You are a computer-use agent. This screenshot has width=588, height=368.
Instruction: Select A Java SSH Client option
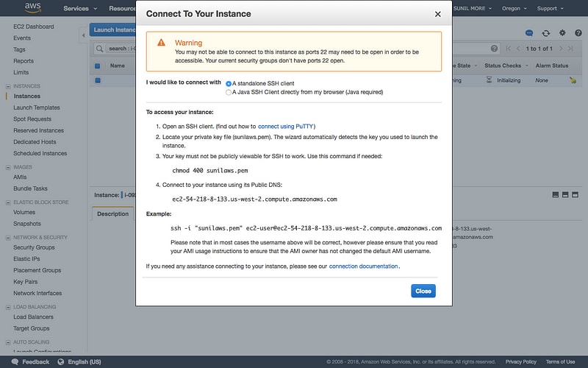(x=229, y=93)
